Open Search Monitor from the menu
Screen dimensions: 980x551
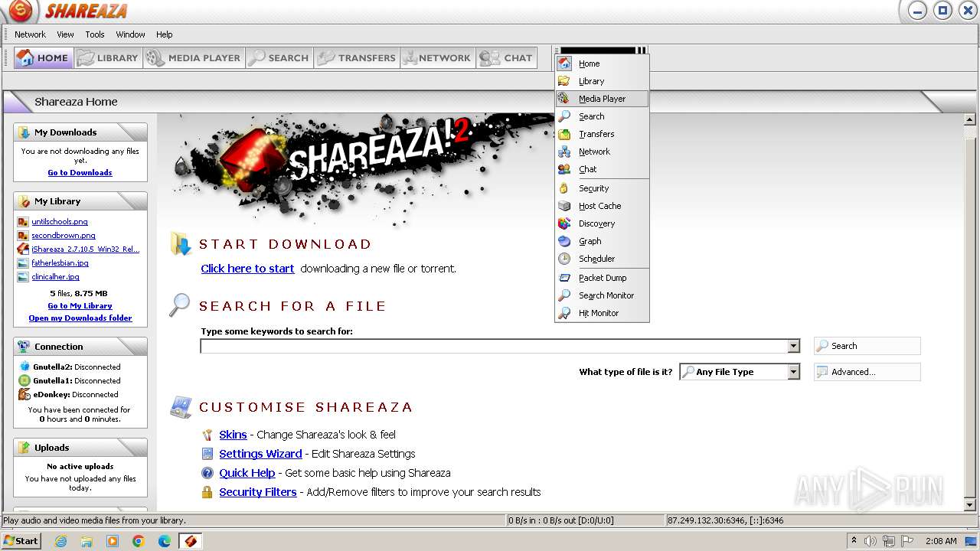[602, 295]
